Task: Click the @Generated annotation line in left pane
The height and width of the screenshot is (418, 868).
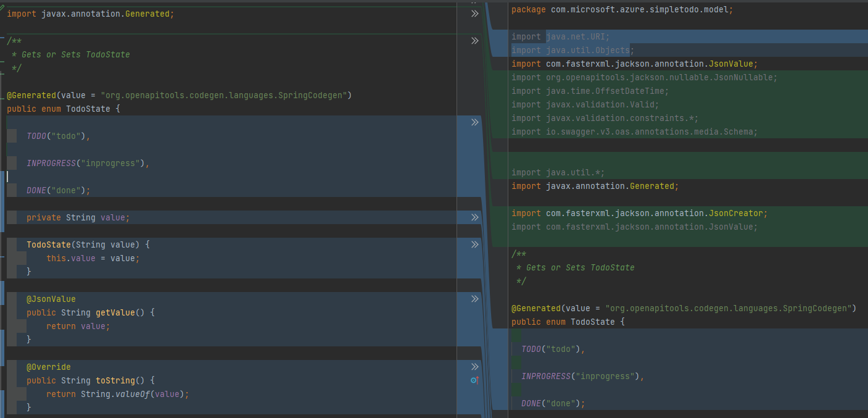Action: [x=180, y=95]
